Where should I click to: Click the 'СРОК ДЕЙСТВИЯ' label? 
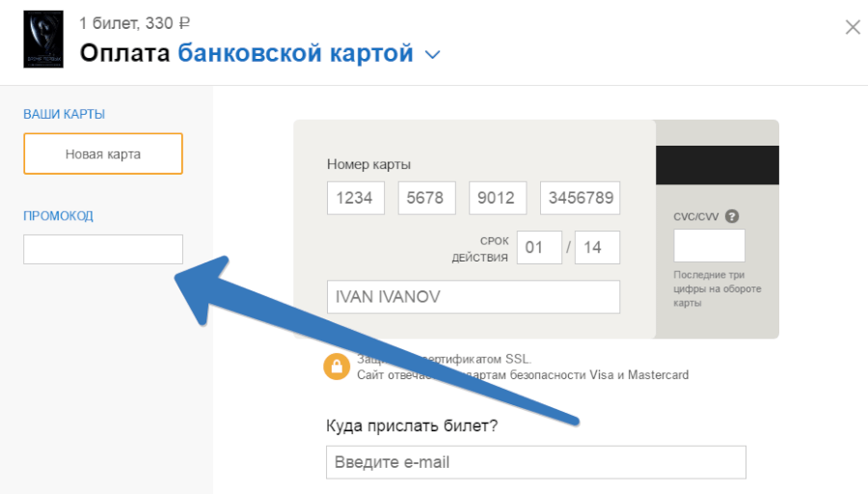coord(480,249)
